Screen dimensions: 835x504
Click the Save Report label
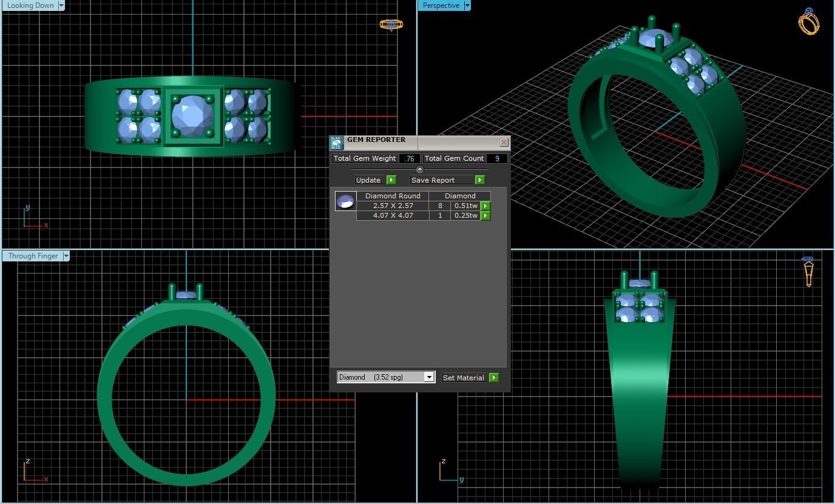pos(433,180)
